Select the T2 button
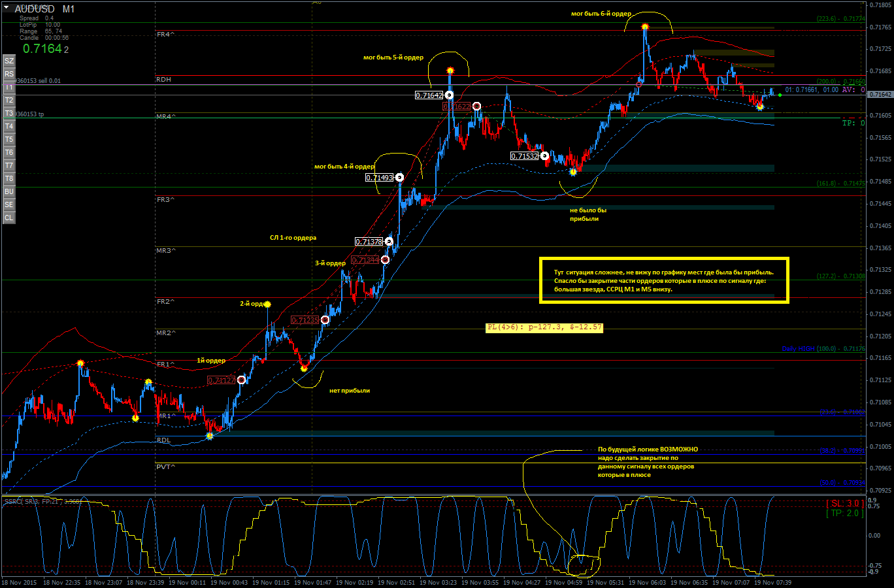Image resolution: width=894 pixels, height=588 pixels. click(9, 100)
